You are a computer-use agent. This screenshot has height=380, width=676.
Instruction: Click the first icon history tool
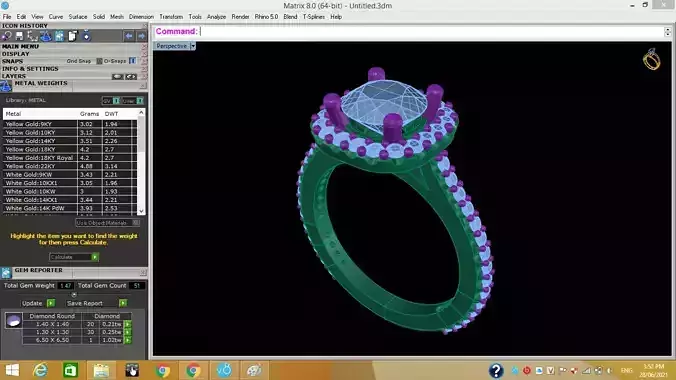pos(6,36)
